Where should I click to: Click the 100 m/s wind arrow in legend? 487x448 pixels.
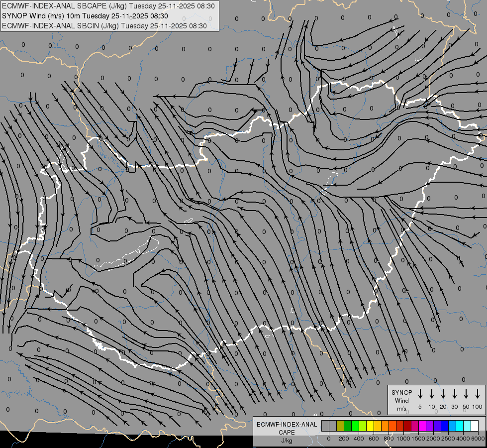[x=478, y=394]
